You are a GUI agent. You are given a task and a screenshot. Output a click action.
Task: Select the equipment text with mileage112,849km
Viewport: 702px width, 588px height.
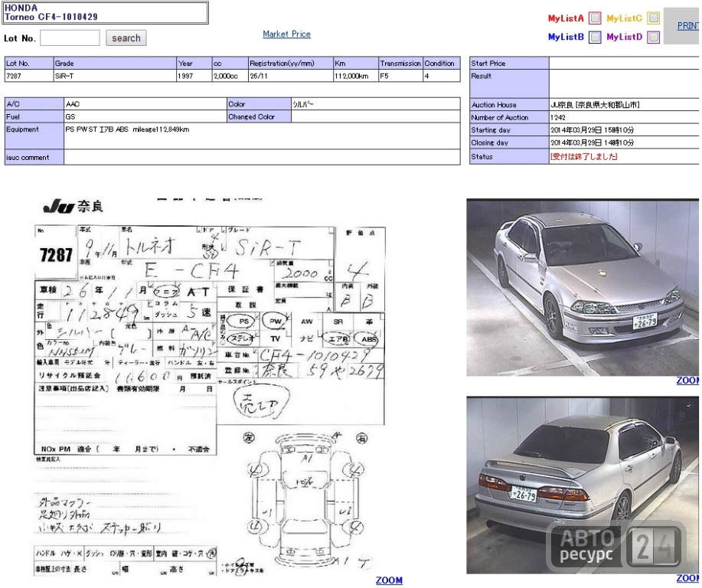127,129
